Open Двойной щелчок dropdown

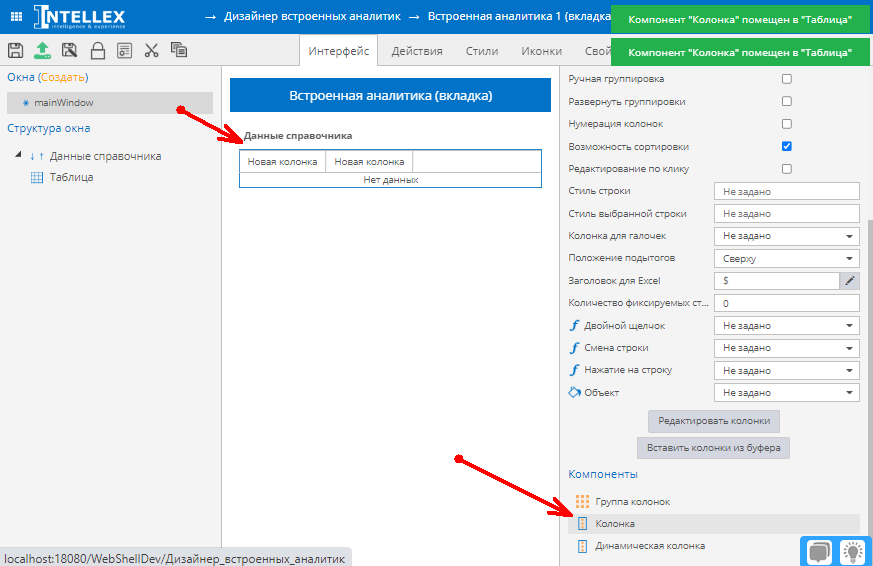coord(787,326)
